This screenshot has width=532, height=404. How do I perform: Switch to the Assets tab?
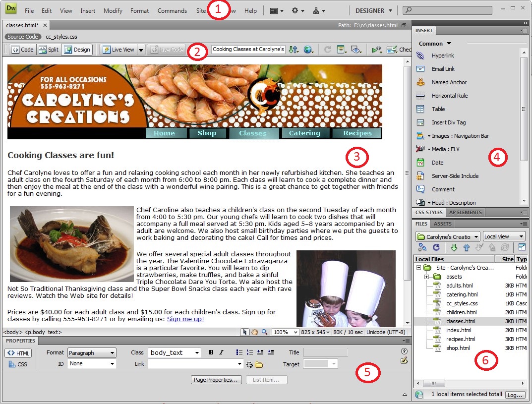point(443,224)
